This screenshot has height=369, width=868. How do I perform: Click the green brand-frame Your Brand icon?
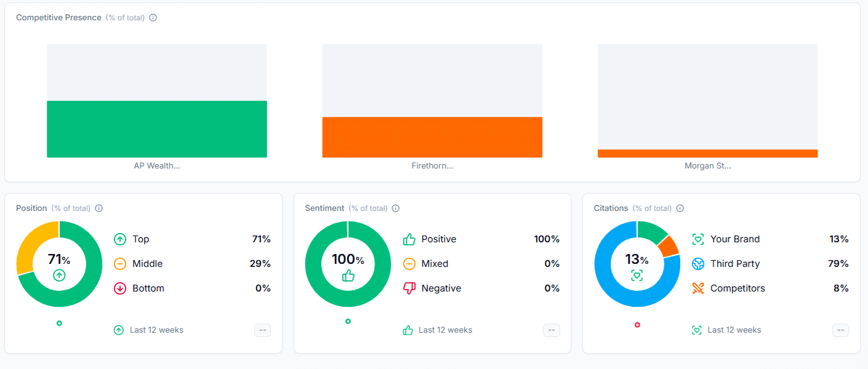697,239
